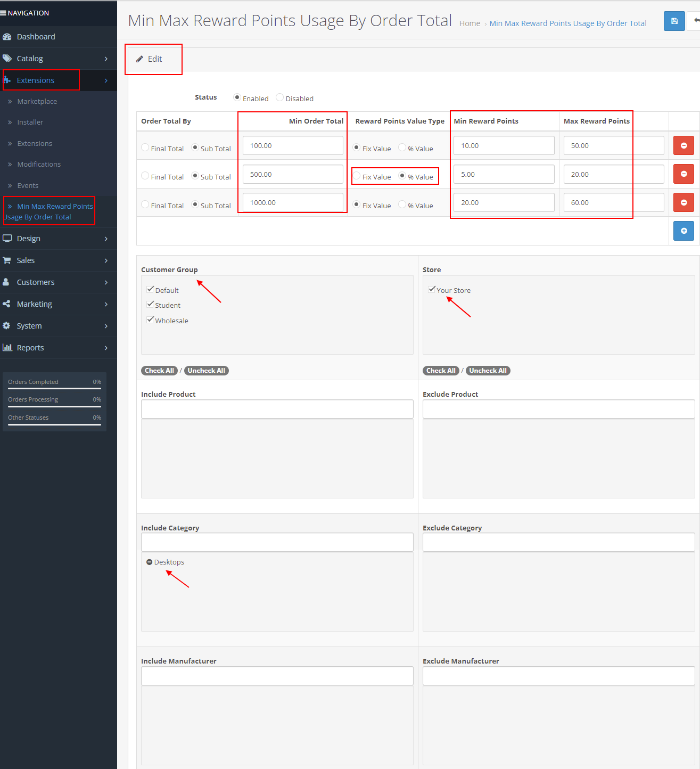
Task: Delete the 1000.00 order total row
Action: (x=683, y=202)
